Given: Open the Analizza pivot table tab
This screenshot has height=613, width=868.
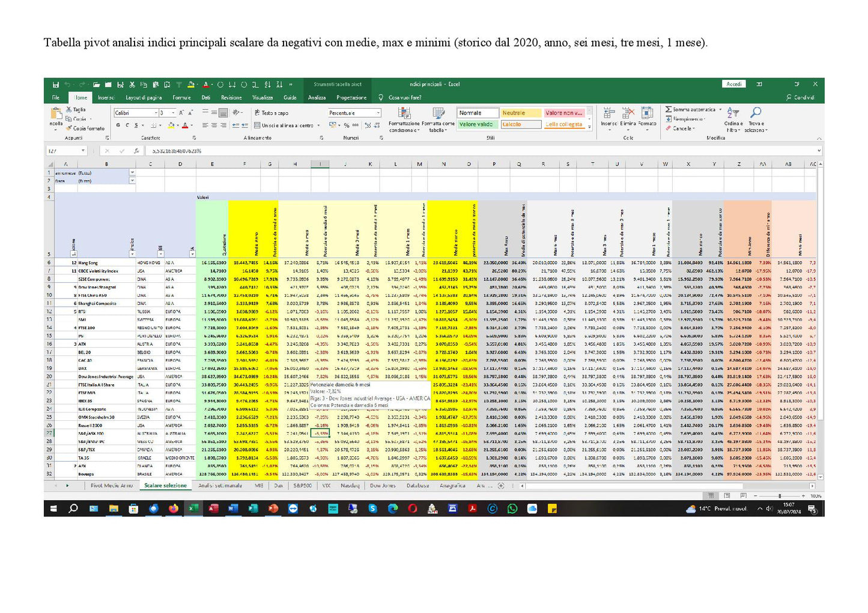Looking at the screenshot, I should tap(317, 98).
